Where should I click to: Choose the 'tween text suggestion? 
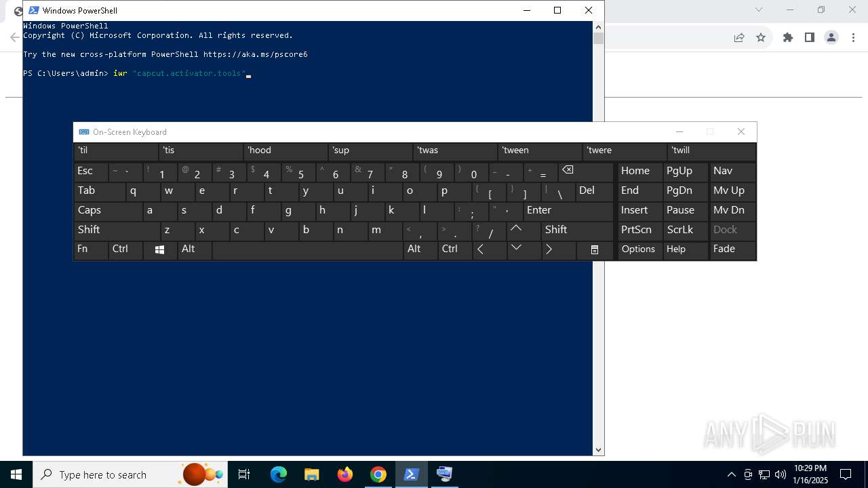coord(540,151)
